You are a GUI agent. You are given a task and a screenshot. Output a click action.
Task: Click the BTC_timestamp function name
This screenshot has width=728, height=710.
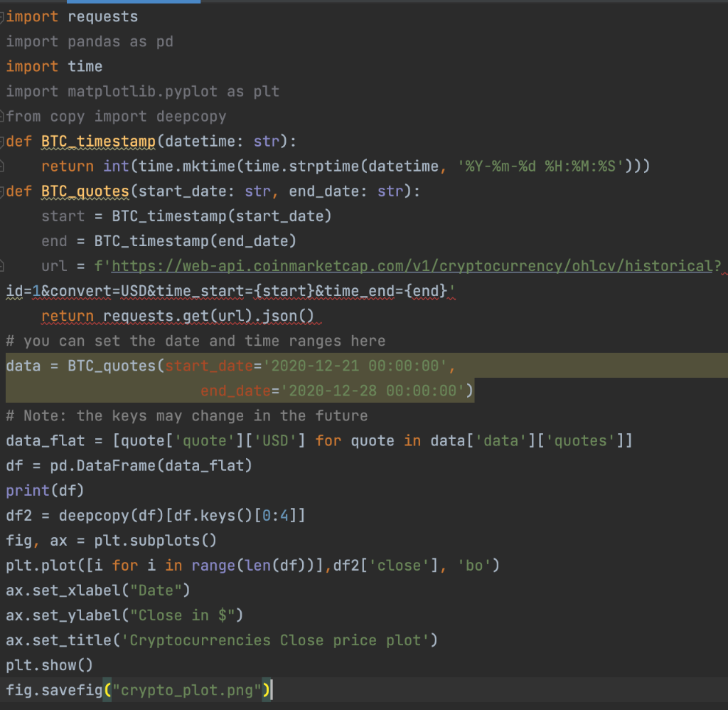[98, 142]
